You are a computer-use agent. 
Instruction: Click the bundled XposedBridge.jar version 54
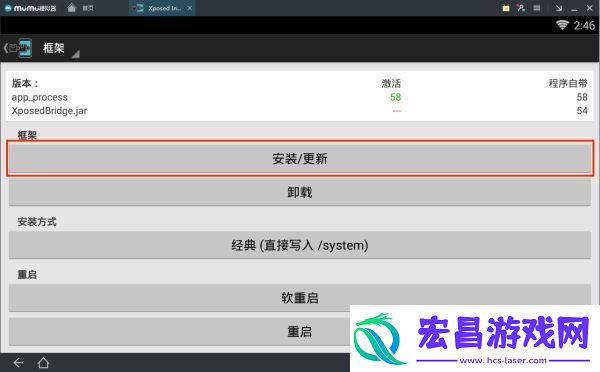tap(582, 111)
